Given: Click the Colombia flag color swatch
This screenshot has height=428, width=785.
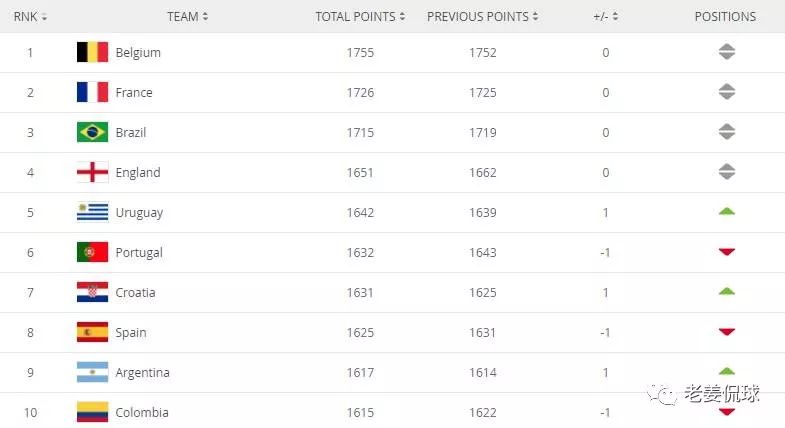Looking at the screenshot, I should (x=92, y=412).
